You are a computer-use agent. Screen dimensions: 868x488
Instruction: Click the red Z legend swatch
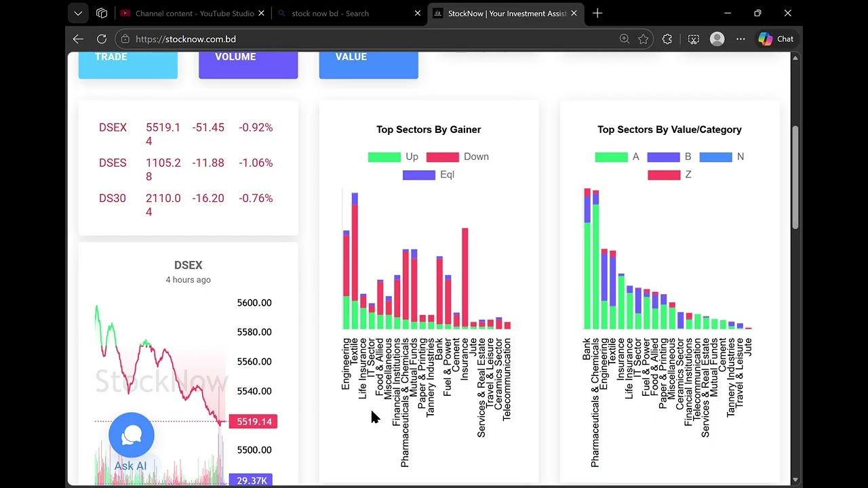664,175
